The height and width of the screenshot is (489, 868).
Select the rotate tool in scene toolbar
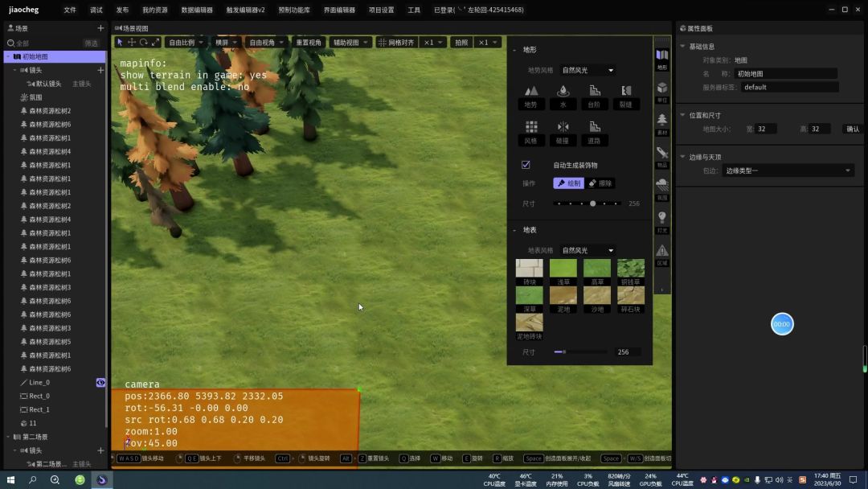[x=143, y=42]
